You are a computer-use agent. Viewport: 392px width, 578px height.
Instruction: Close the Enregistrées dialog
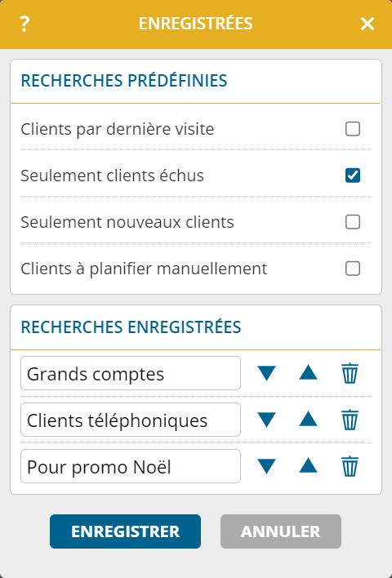pos(367,24)
